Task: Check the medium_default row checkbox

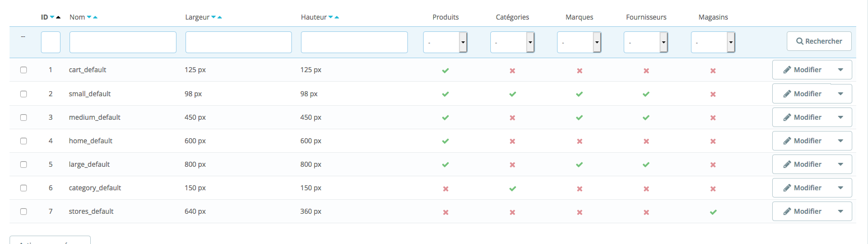Action: 24,118
